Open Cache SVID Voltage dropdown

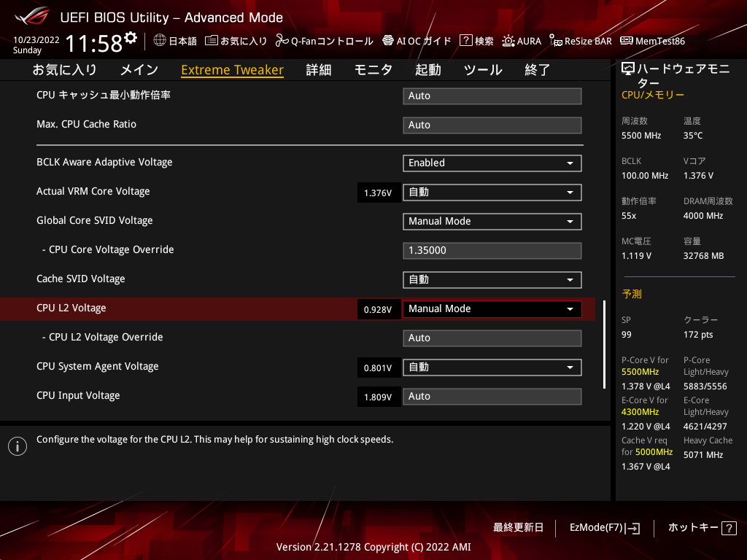(x=492, y=279)
